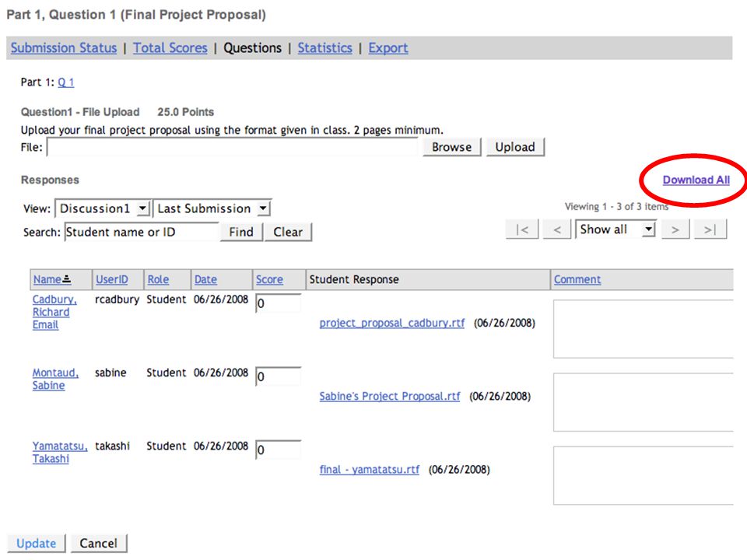Click the rcadbury user ID text
The height and width of the screenshot is (560, 747).
(117, 299)
